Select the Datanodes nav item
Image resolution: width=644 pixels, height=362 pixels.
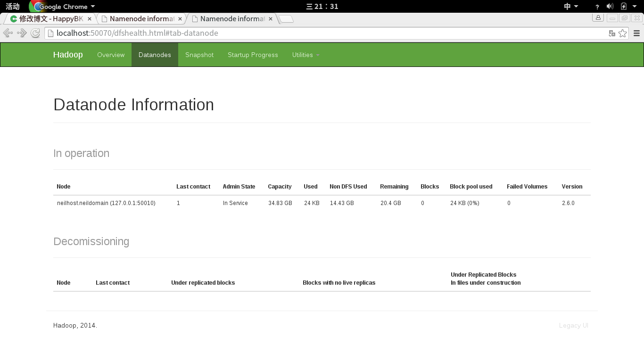point(155,55)
